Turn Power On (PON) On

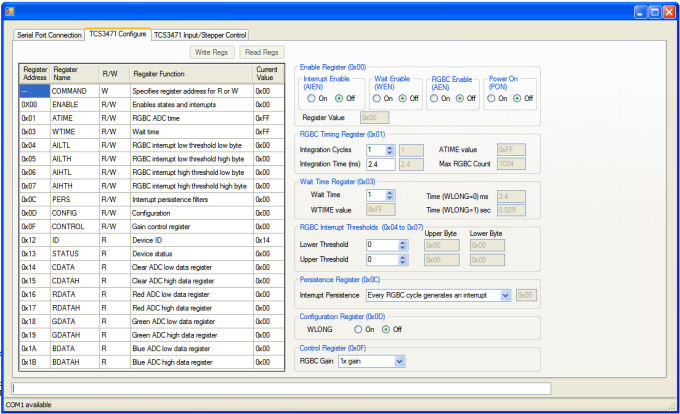[x=491, y=98]
